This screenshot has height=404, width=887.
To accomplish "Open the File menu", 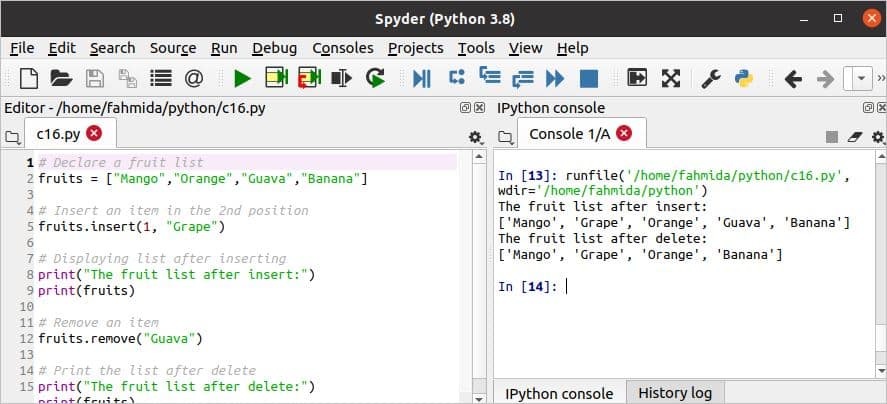I will click(x=22, y=49).
